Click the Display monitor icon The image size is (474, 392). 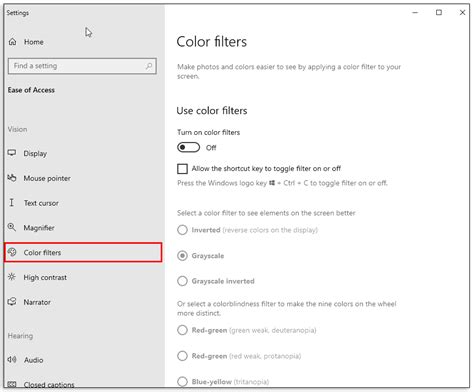pos(12,153)
